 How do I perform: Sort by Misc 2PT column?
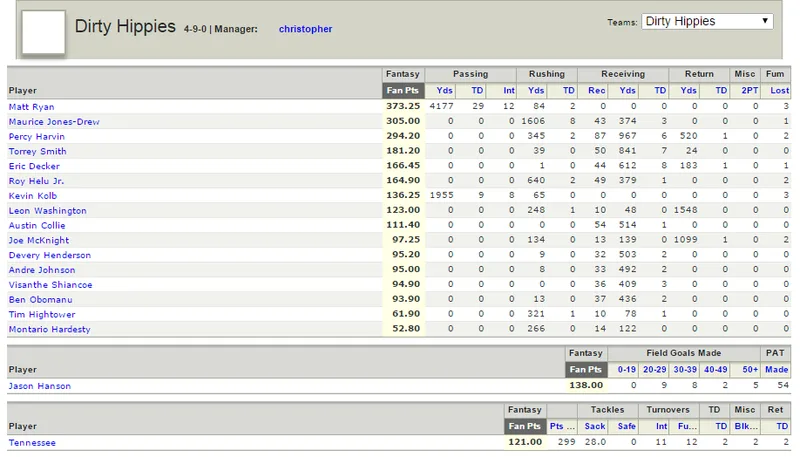(x=749, y=90)
